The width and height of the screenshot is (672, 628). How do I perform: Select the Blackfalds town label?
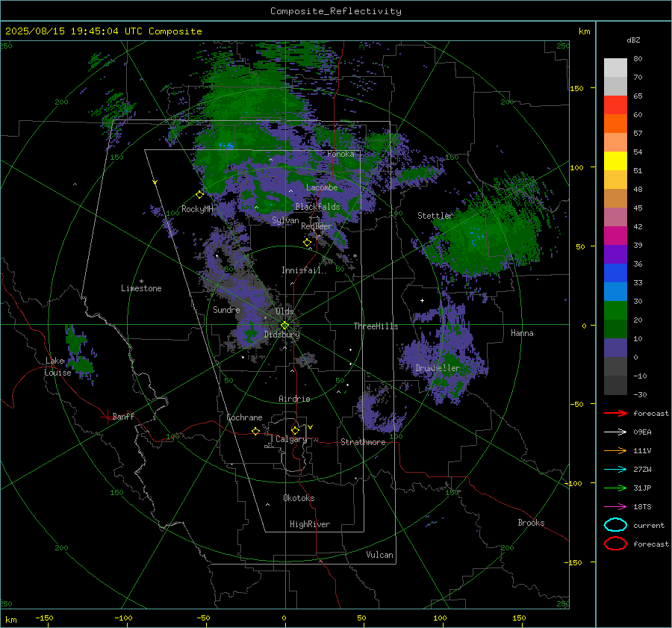317,207
